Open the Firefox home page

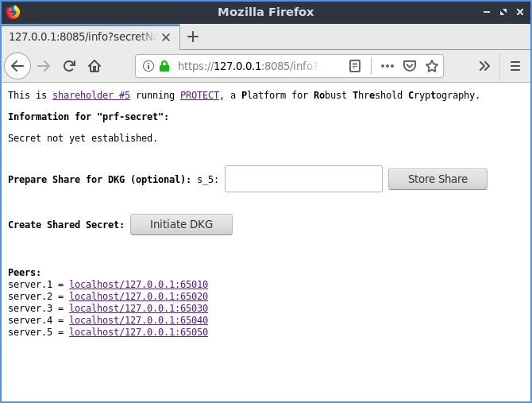94,66
